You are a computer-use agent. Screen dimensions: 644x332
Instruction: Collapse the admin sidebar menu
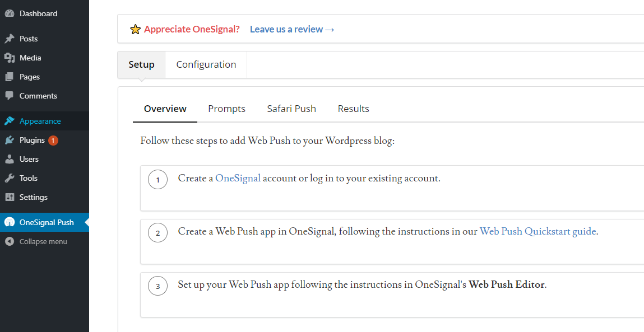coord(43,242)
